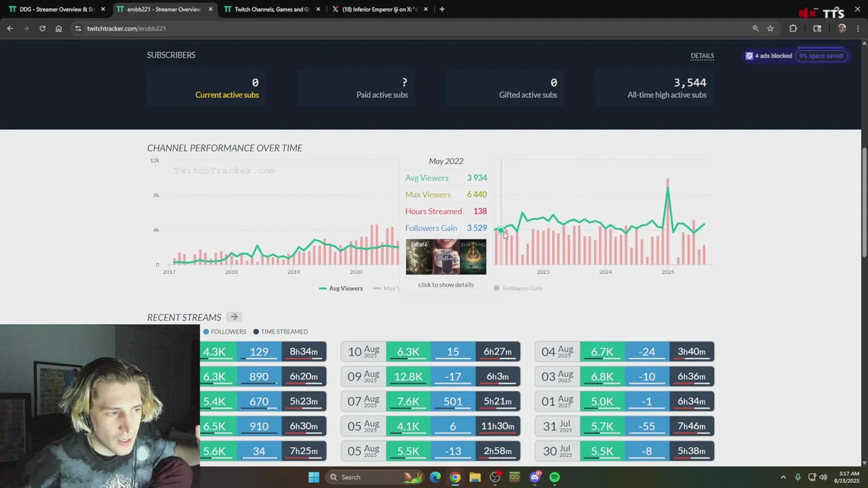Launch Microsoft Edge from taskbar
Viewport: 868px width, 488px height.
click(x=435, y=477)
